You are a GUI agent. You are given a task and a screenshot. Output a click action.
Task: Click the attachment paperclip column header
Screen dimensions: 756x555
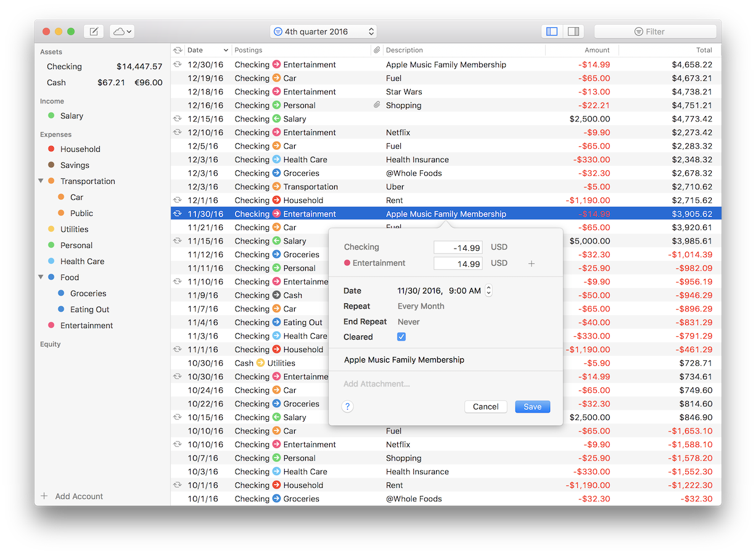coord(376,50)
